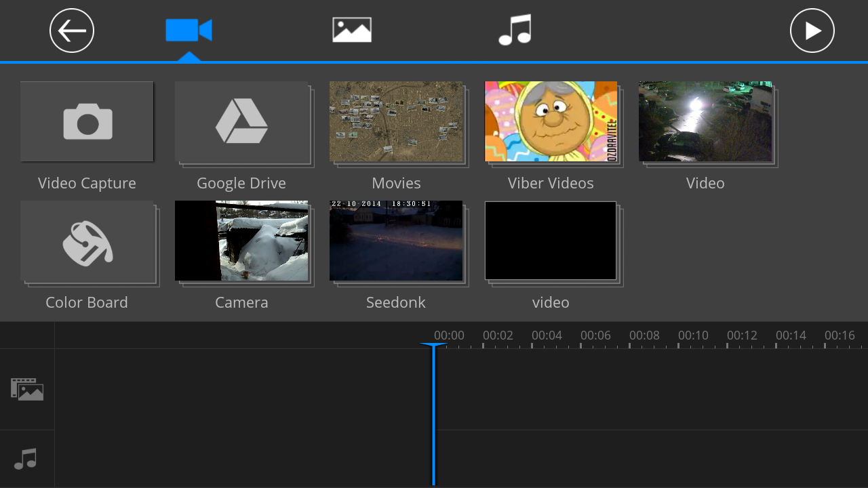The image size is (868, 488).
Task: Click the Camera label text
Action: click(x=241, y=303)
